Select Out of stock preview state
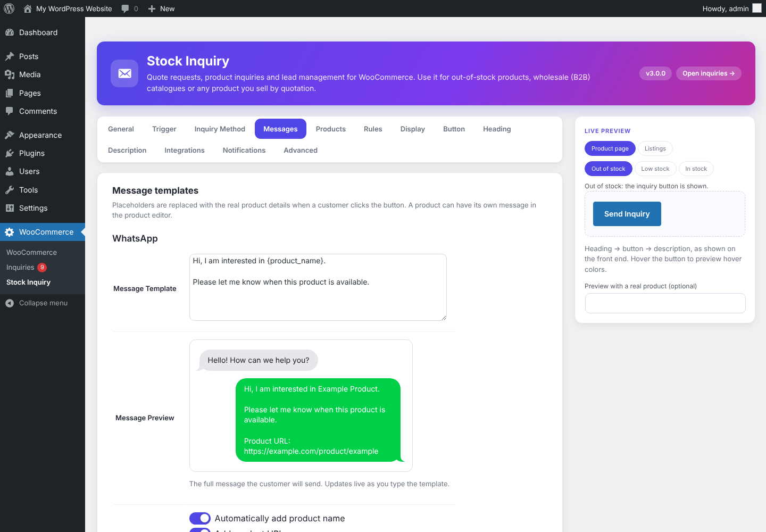Image resolution: width=766 pixels, height=532 pixels. (x=608, y=169)
